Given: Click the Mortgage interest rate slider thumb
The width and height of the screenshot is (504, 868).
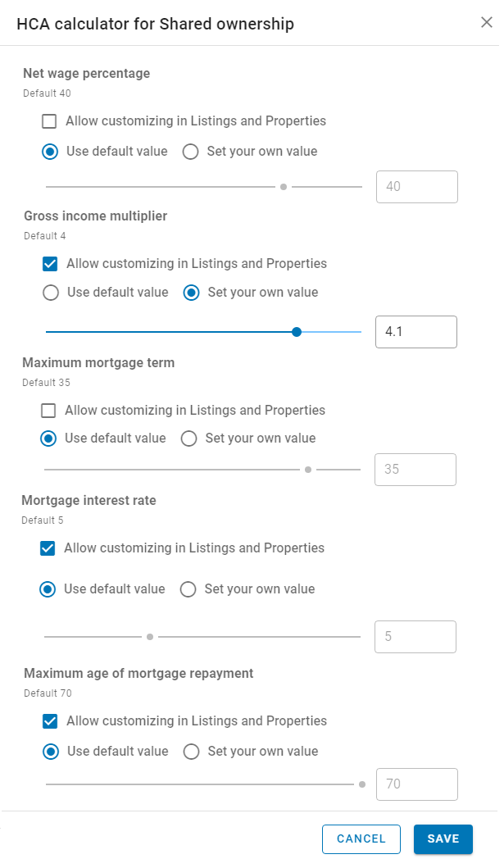Looking at the screenshot, I should coord(150,637).
